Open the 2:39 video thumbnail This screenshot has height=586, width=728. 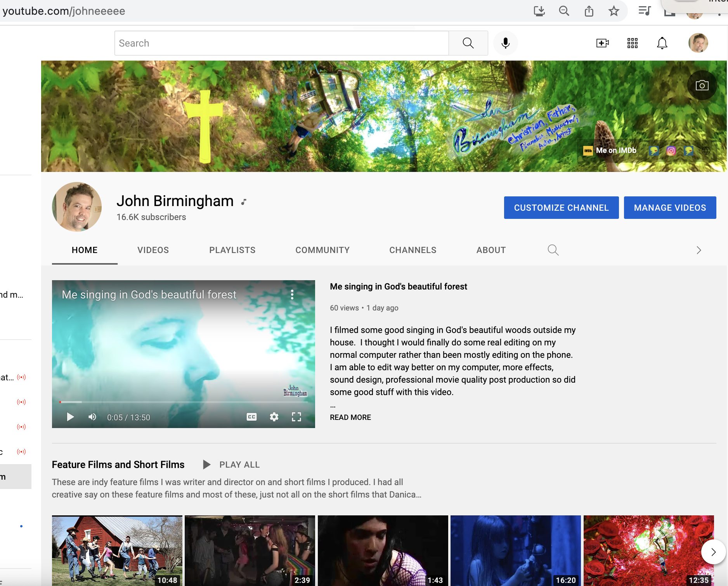coord(250,551)
